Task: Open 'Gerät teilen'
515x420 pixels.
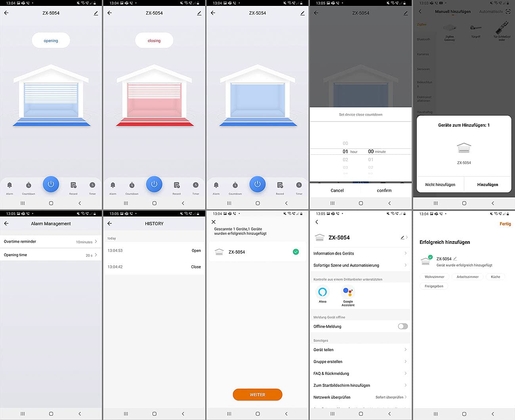Action: 360,350
